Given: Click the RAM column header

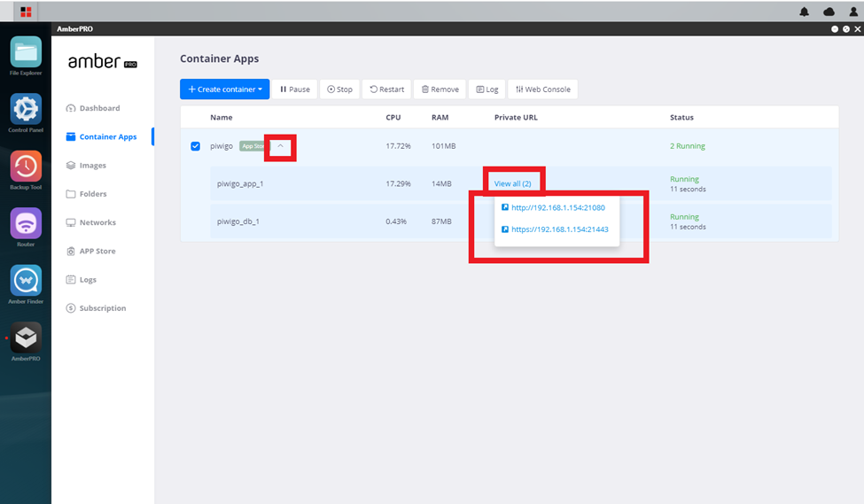Looking at the screenshot, I should [440, 117].
